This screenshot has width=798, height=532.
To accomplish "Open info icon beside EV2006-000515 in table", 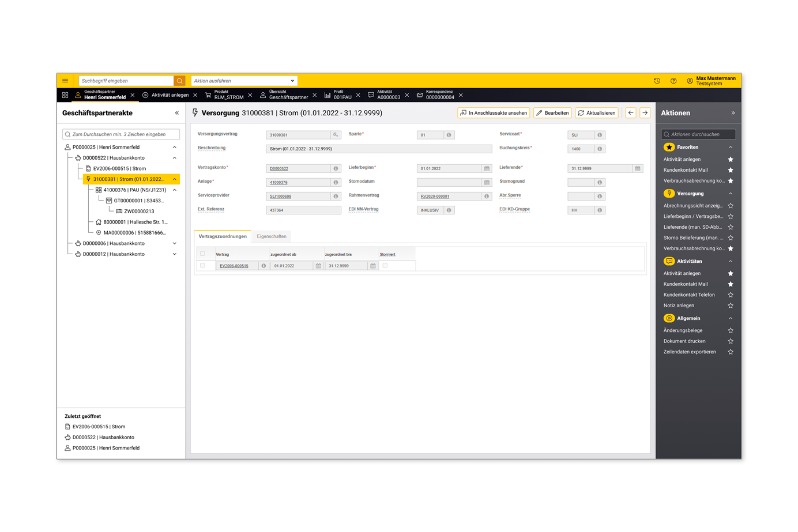I will 264,266.
